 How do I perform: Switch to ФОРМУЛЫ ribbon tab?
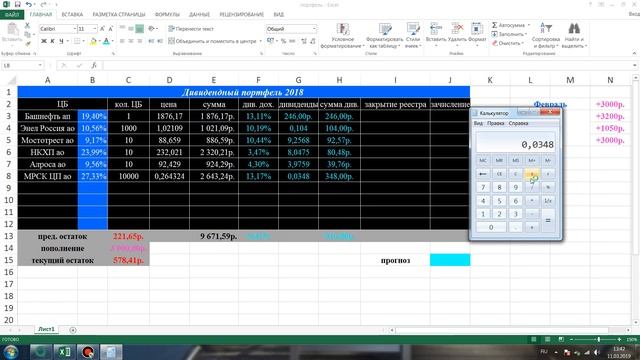point(167,14)
